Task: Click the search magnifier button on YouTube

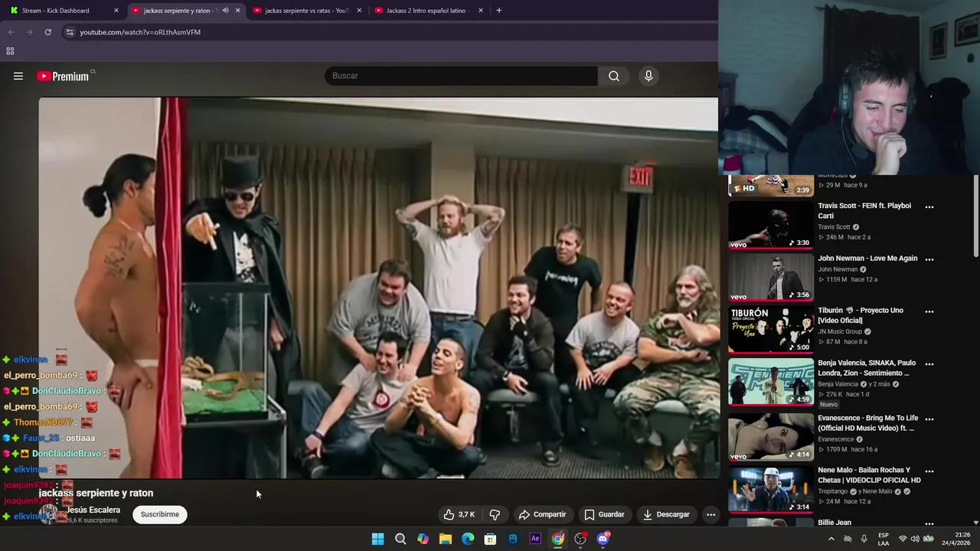Action: pyautogui.click(x=614, y=76)
